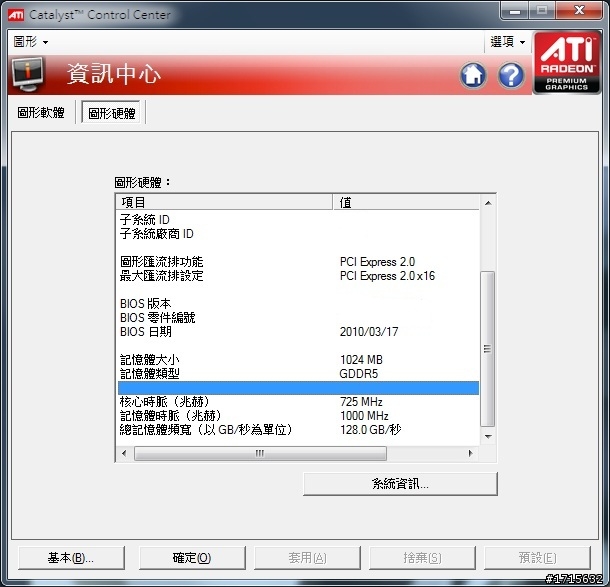Go to the Home page icon
The height and width of the screenshot is (587, 610).
473,75
